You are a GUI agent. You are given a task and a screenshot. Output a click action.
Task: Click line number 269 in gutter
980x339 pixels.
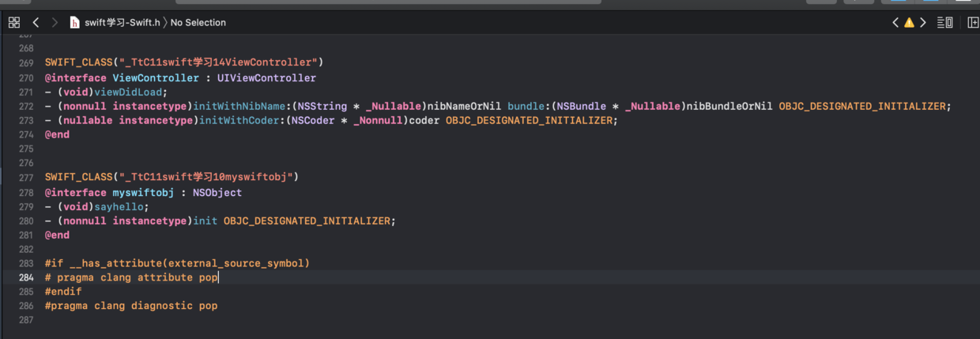[25, 63]
